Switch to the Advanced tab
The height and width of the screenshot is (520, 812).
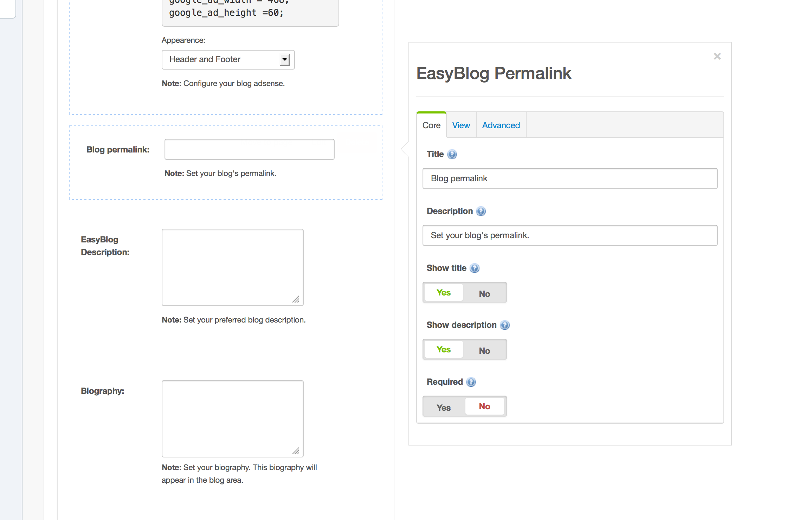(x=501, y=125)
